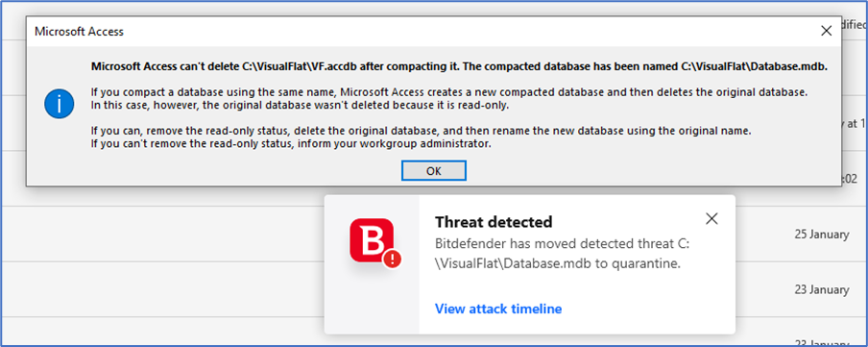
Task: Click the Microsoft Access title bar
Action: (x=421, y=32)
